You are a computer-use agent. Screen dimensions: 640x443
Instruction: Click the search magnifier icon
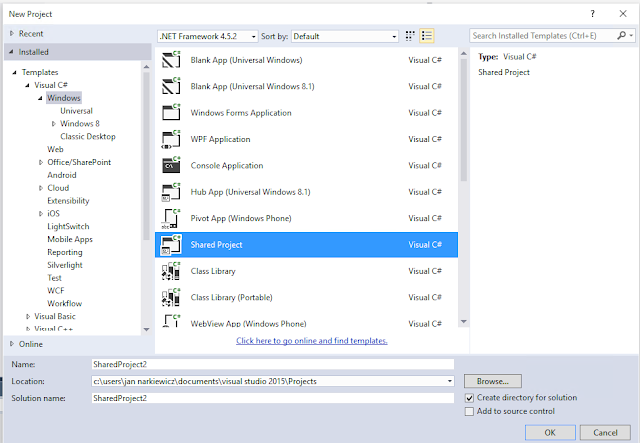tap(621, 36)
